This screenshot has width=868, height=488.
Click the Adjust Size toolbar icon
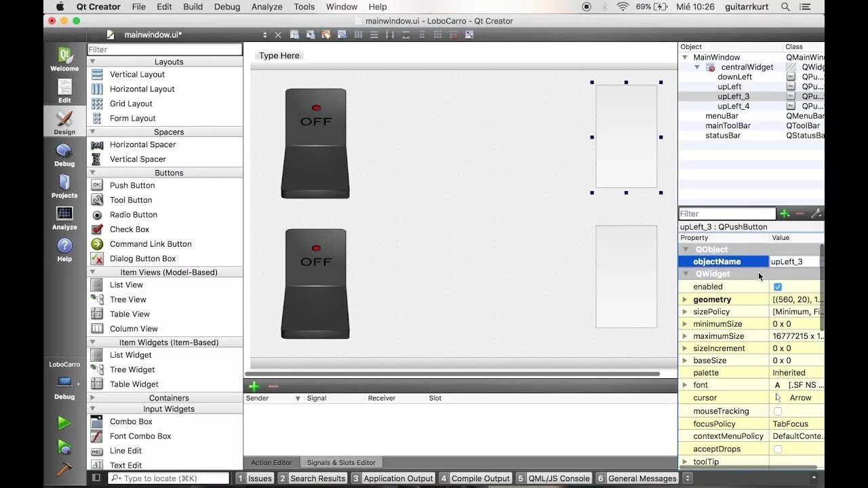(469, 35)
